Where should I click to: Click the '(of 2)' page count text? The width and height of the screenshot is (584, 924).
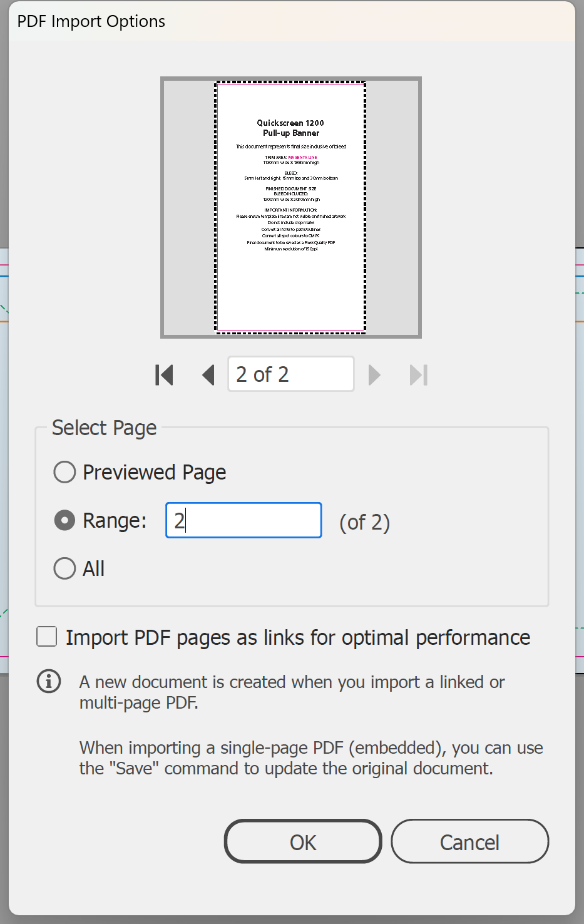pyautogui.click(x=365, y=522)
